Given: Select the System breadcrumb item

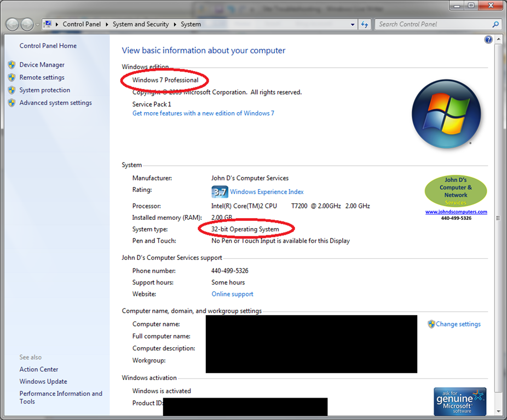Looking at the screenshot, I should (191, 24).
